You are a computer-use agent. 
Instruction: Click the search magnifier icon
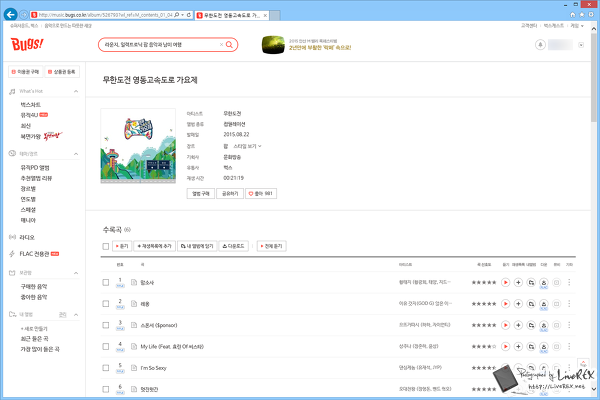coord(229,45)
